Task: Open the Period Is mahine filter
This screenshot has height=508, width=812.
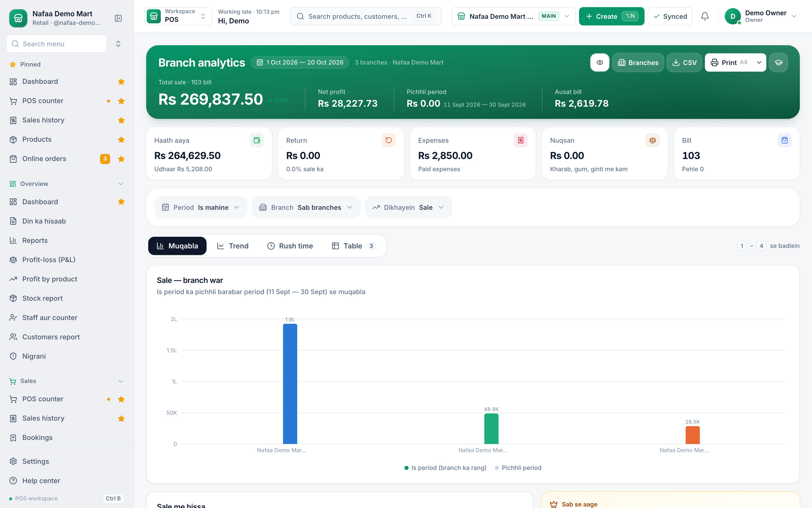Action: click(x=201, y=207)
